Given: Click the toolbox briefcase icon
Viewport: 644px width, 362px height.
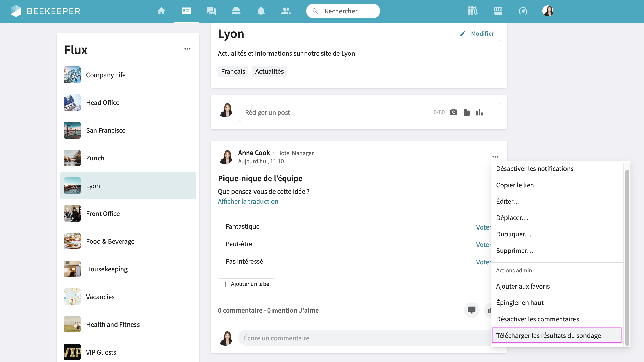Looking at the screenshot, I should click(236, 11).
